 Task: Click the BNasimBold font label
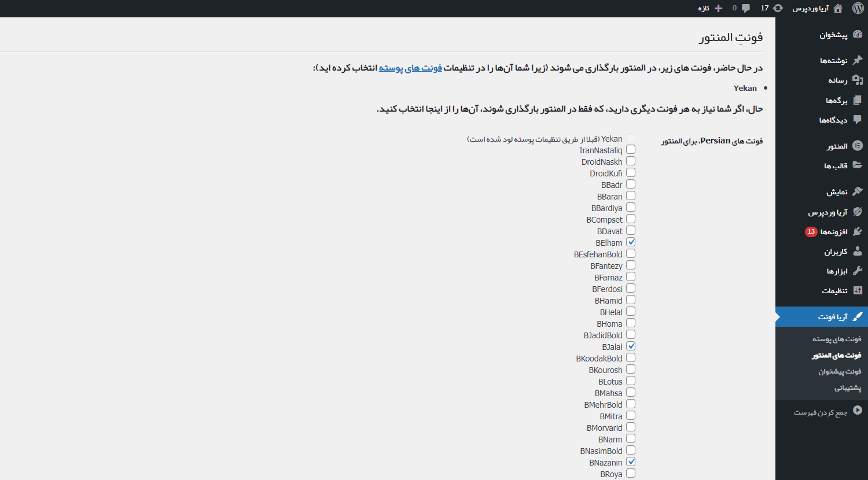tap(601, 451)
